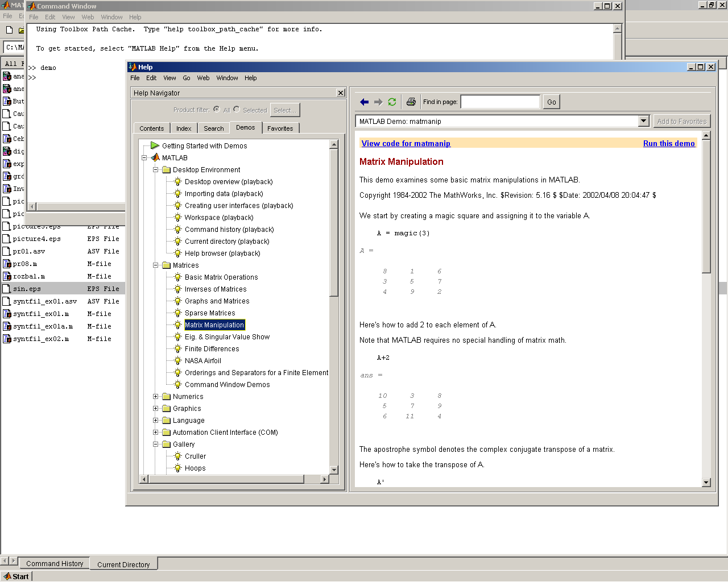The width and height of the screenshot is (728, 582).
Task: Click the lightbulb icon beside NASA Airfoil
Action: 177,360
